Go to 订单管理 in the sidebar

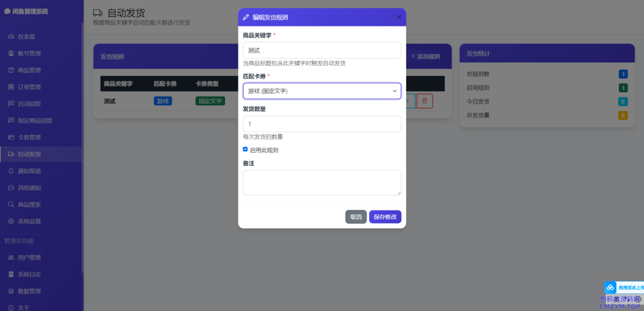[29, 87]
